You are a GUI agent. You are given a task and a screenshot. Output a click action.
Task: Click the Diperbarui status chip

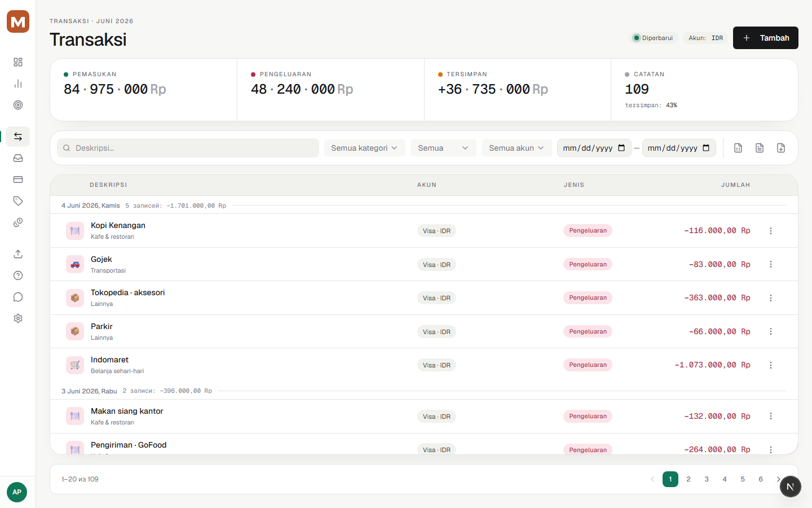click(x=653, y=38)
